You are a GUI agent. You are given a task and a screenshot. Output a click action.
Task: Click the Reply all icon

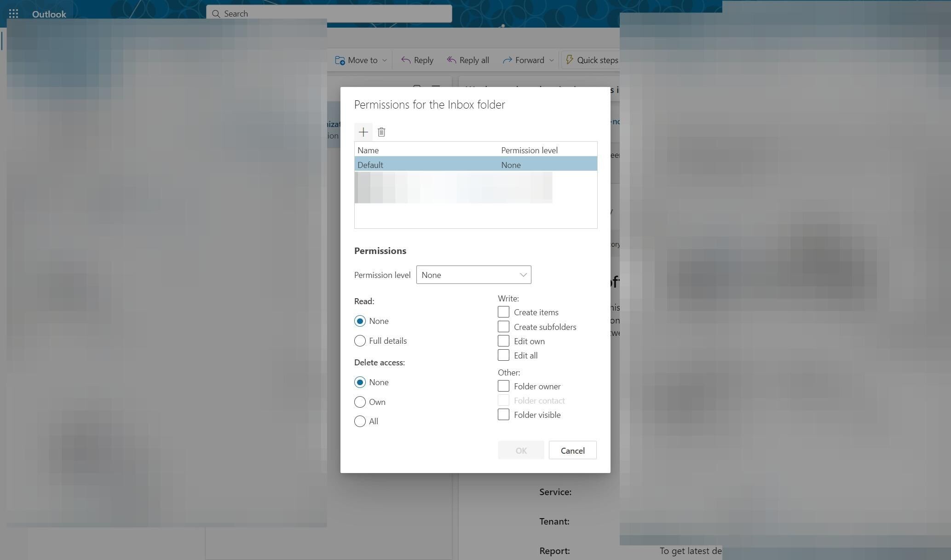click(x=451, y=60)
